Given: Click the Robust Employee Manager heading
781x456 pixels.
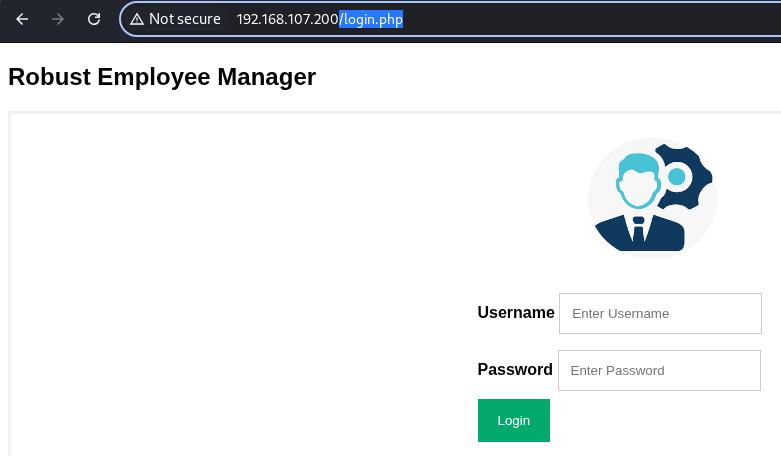Looking at the screenshot, I should click(162, 77).
